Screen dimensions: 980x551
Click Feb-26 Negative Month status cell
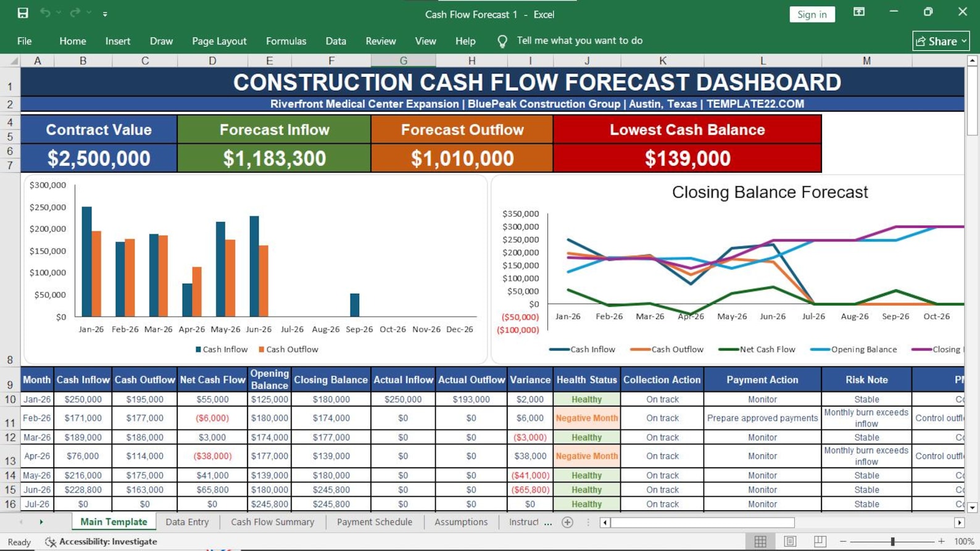click(x=586, y=418)
